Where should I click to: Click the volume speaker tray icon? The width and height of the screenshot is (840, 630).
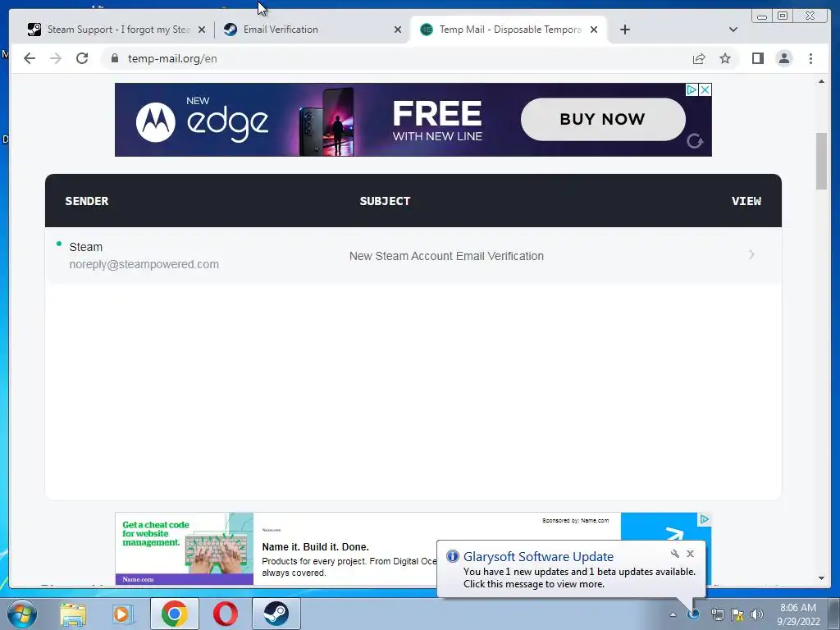click(x=756, y=614)
